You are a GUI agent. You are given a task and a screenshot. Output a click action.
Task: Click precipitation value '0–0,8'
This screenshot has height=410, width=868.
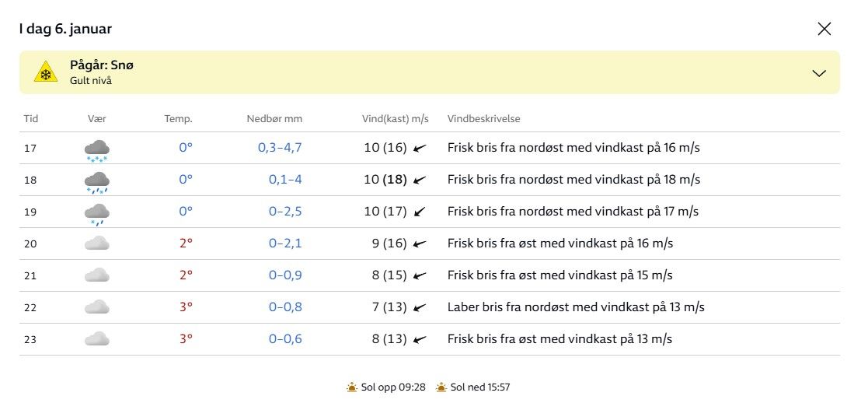point(286,307)
